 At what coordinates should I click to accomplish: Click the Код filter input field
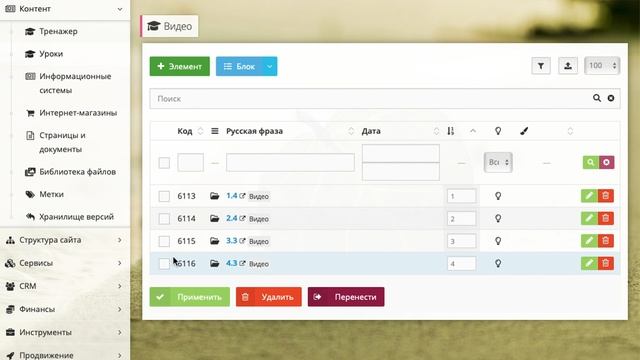[x=190, y=162]
